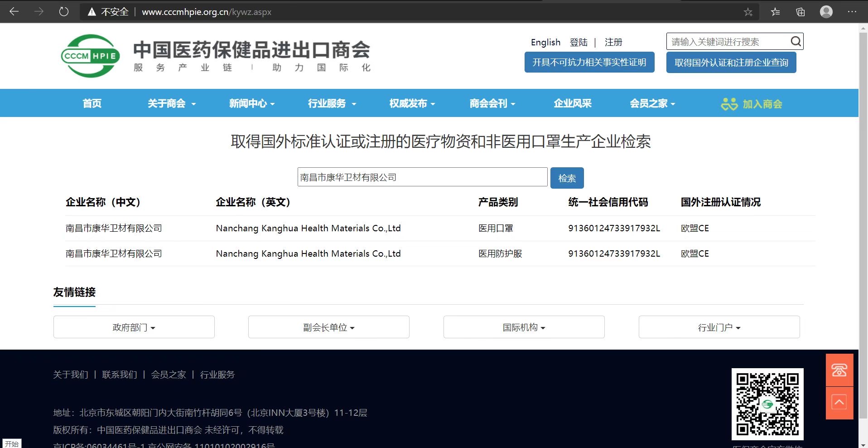Click 加入商会 in navigation bar
Viewport: 868px width, 448px height.
click(x=762, y=104)
